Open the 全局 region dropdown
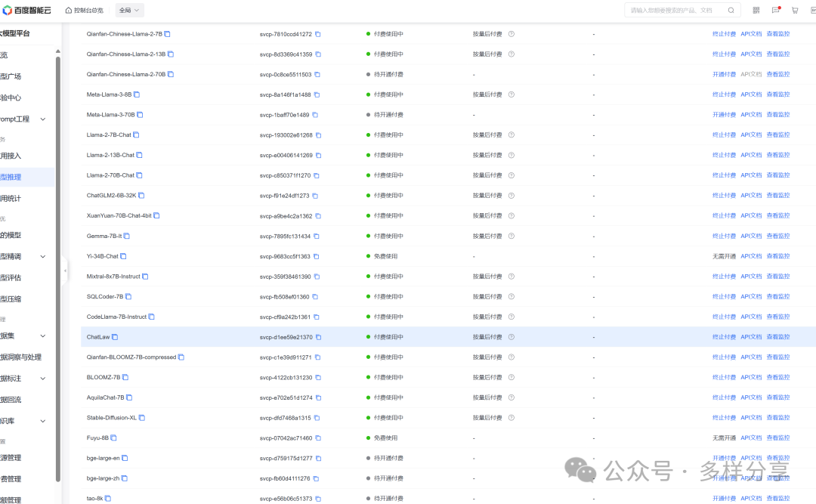Image resolution: width=816 pixels, height=504 pixels. click(x=129, y=11)
